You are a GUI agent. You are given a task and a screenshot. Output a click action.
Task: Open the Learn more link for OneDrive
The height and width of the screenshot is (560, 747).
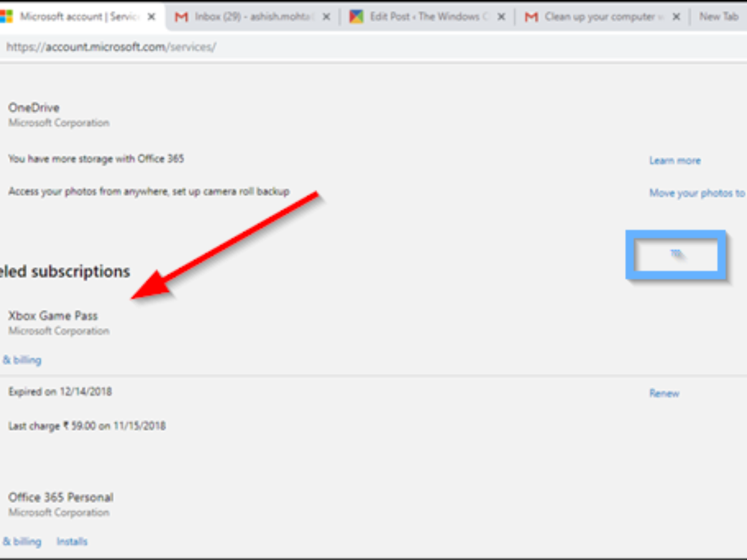click(675, 161)
